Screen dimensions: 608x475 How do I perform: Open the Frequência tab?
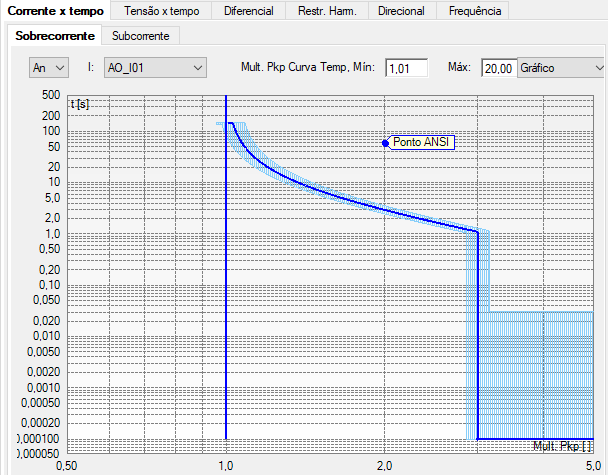pos(476,11)
